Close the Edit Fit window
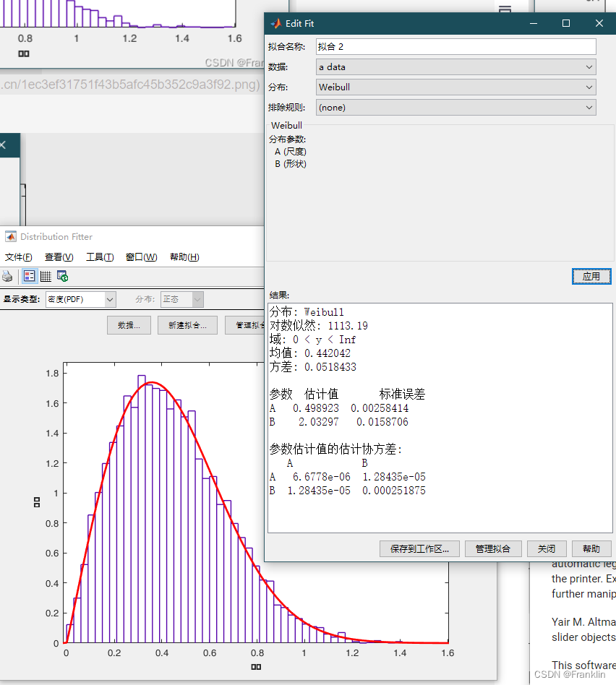 pos(599,23)
